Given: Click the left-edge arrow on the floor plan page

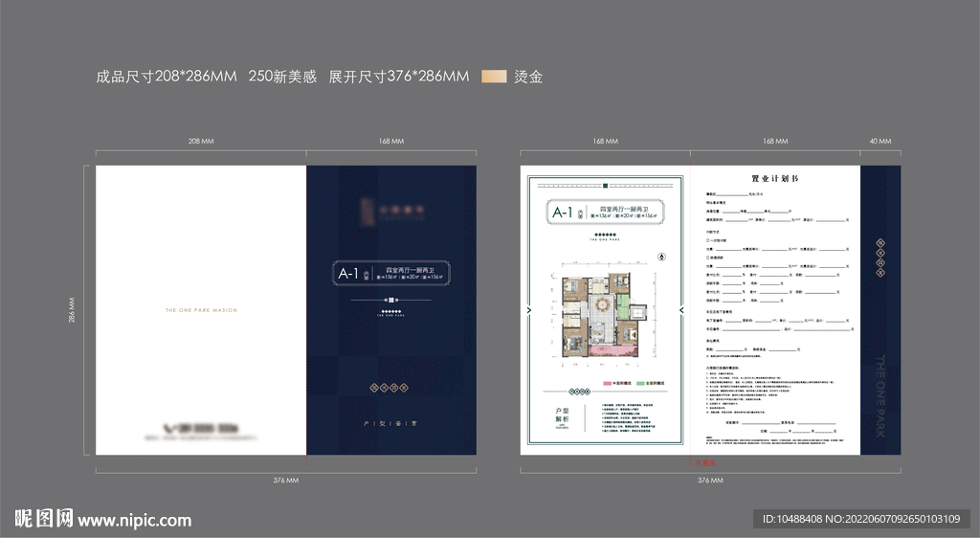Looking at the screenshot, I should click(528, 310).
